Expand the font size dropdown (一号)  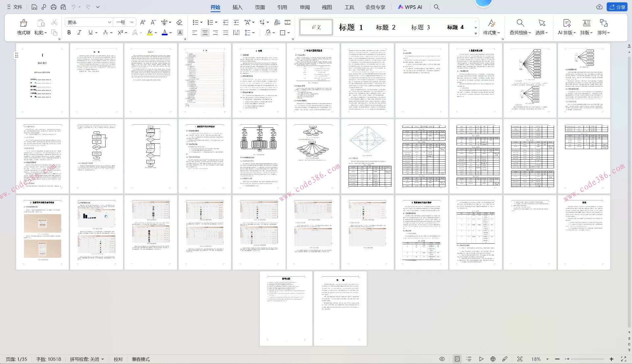132,22
